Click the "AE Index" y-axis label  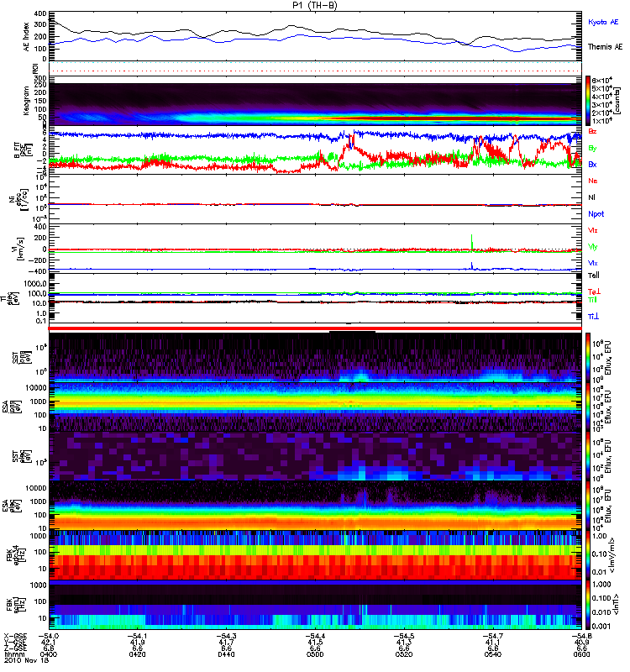tap(27, 37)
